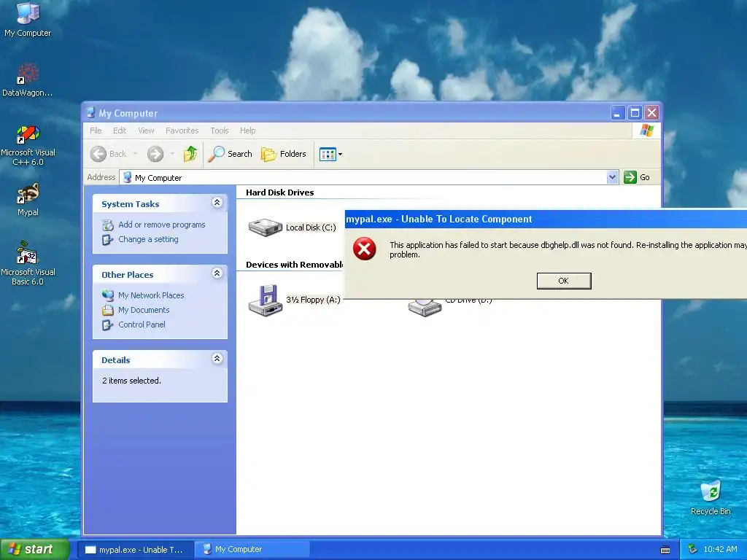Expand the Address bar dropdown
The height and width of the screenshot is (560, 747).
tap(612, 178)
